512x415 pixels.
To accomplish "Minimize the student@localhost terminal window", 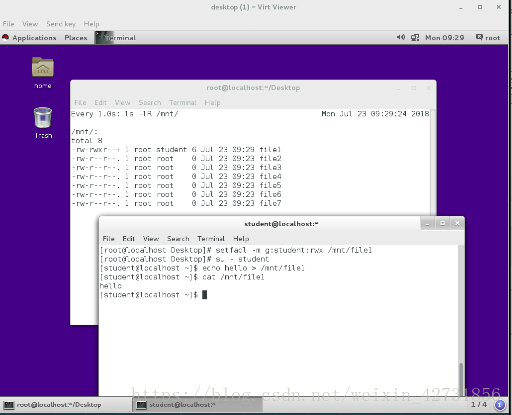I will pyautogui.click(x=427, y=223).
